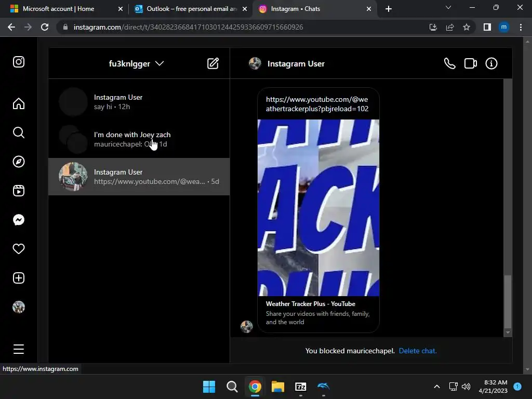Open Messenger direct messages icon

pyautogui.click(x=19, y=220)
